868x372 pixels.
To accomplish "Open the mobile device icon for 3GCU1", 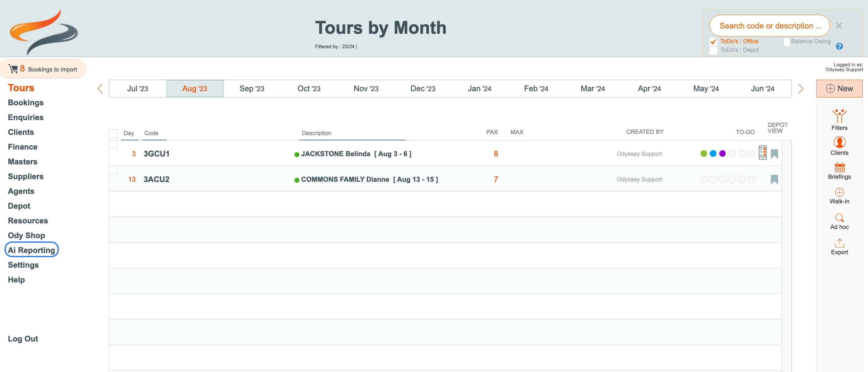I will click(x=763, y=153).
